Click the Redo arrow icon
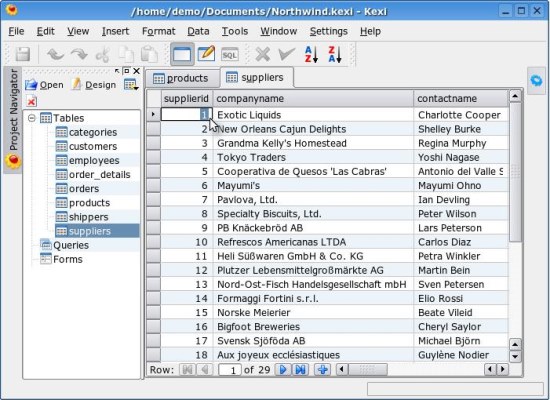The height and width of the screenshot is (400, 550). click(79, 54)
